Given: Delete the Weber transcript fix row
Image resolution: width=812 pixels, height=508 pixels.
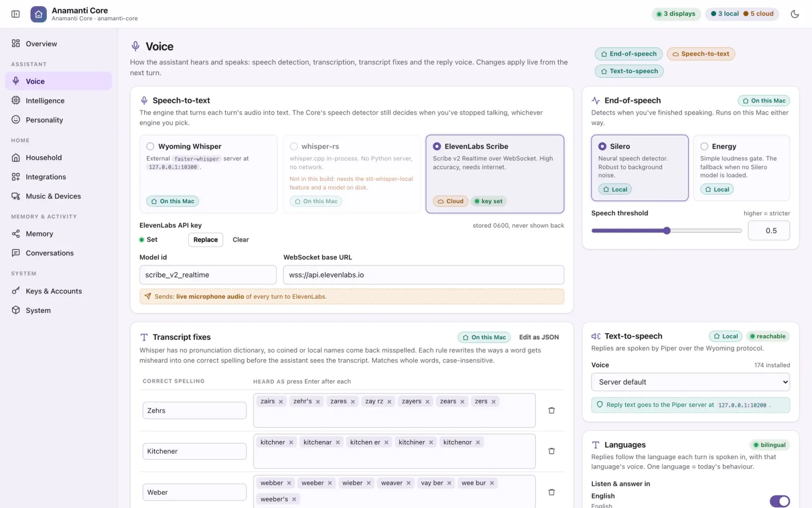Looking at the screenshot, I should coord(552,492).
